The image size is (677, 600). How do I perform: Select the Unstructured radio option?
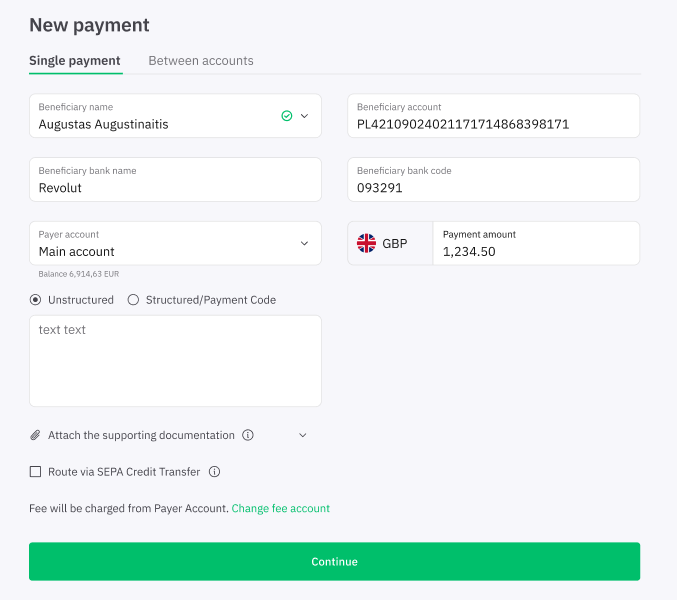pos(35,300)
